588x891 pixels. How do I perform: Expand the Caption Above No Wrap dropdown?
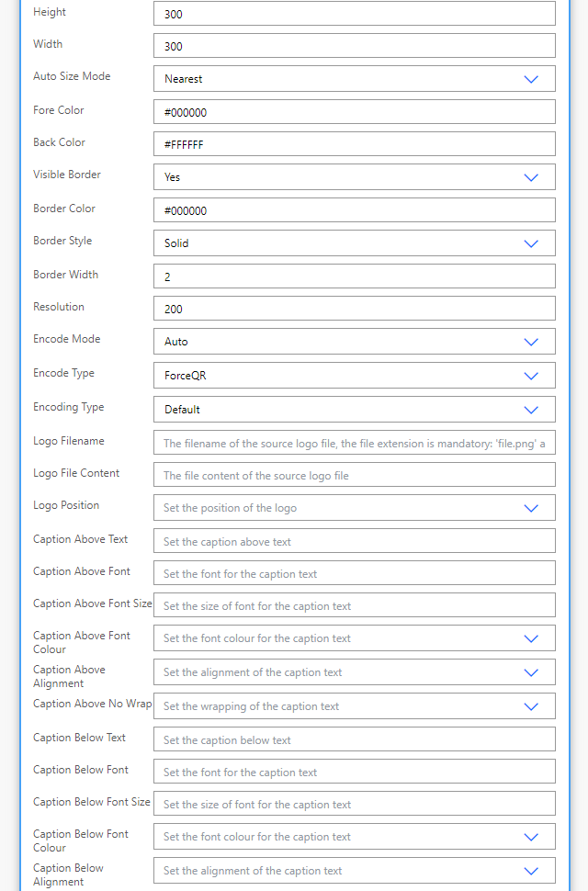[x=531, y=706]
